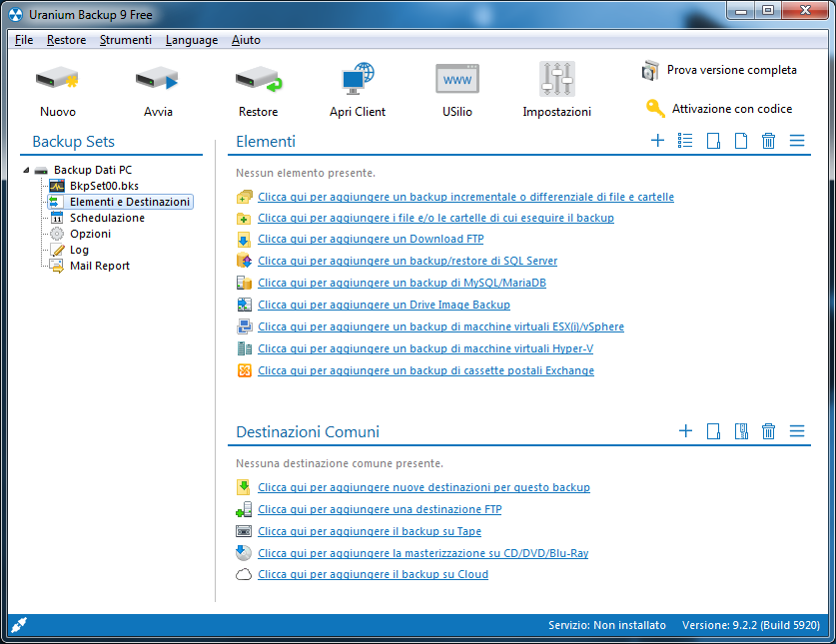
Task: Click the bulleted list icon in the Elementi header
Action: (685, 141)
